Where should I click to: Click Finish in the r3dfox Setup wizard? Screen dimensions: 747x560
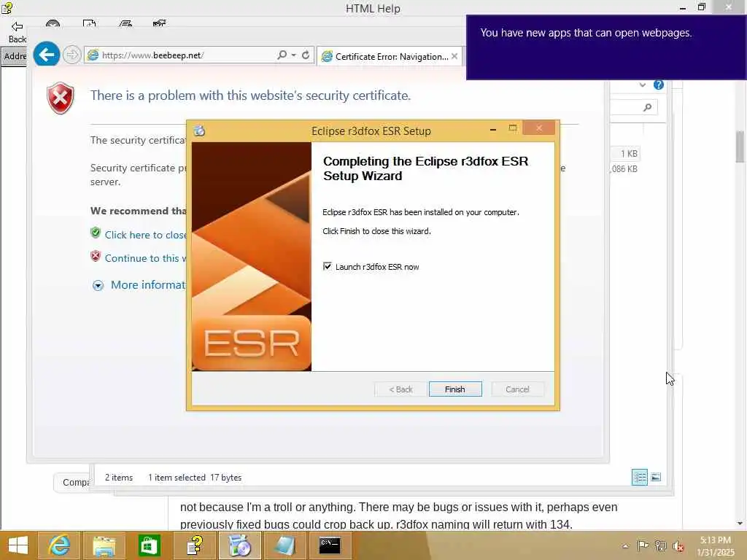coord(455,389)
